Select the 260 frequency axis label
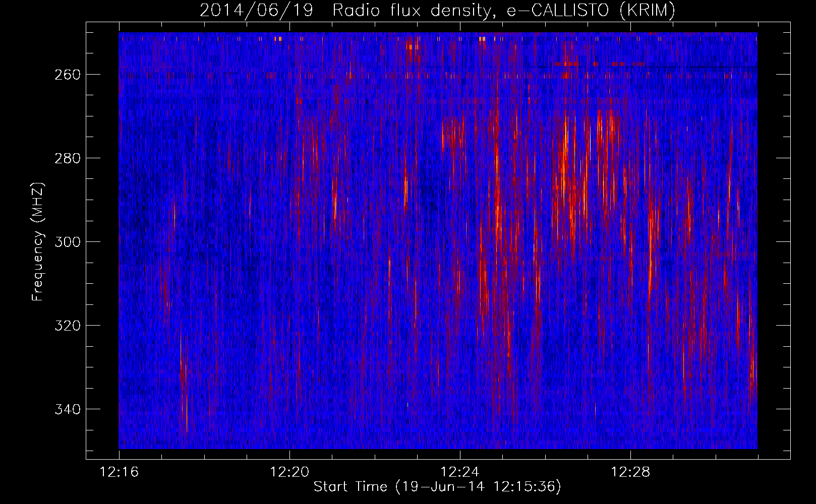The image size is (816, 504). point(68,75)
